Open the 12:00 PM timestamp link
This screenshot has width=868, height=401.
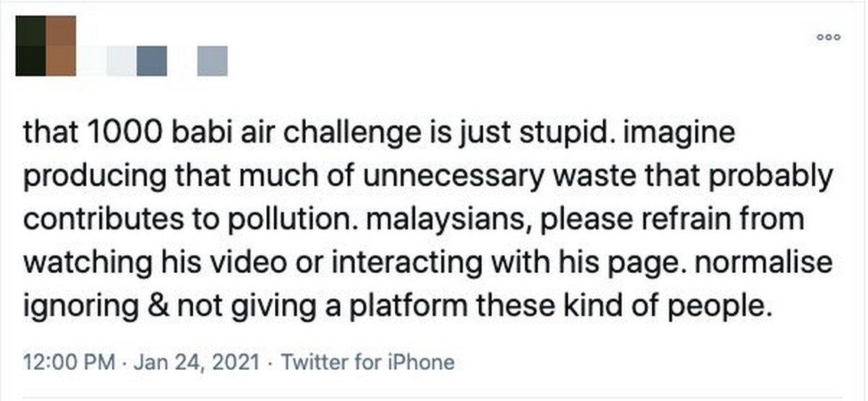69,362
